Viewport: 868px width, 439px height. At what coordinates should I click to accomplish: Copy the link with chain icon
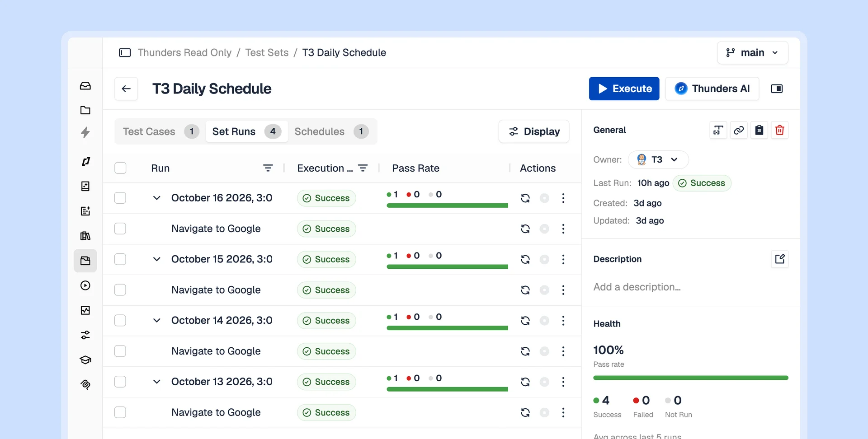coord(739,130)
